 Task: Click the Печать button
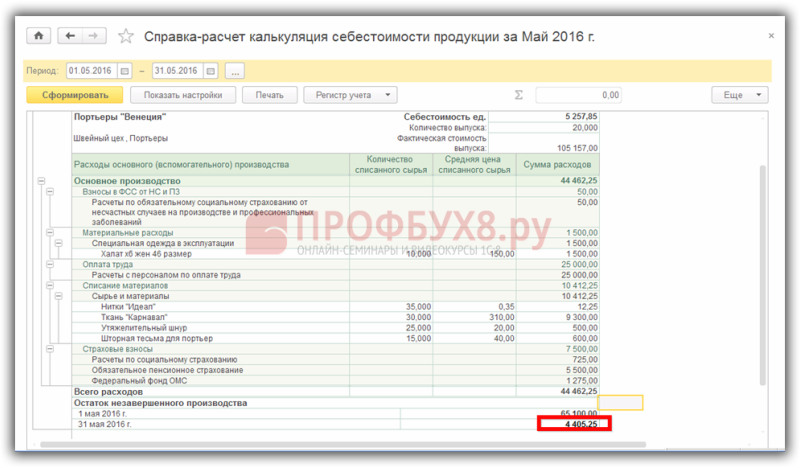point(269,95)
